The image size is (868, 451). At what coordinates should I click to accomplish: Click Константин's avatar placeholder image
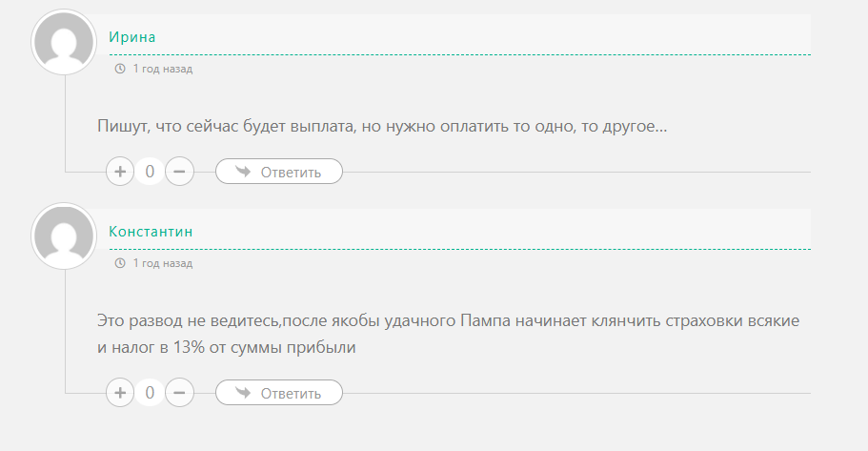[64, 236]
